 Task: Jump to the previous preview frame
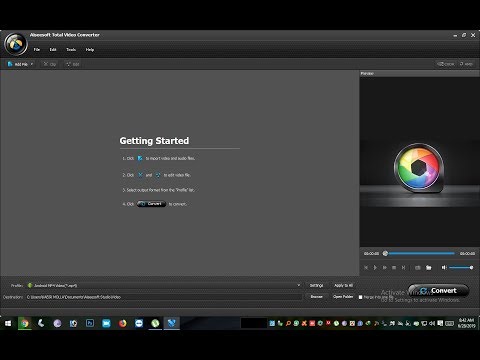pyautogui.click(x=366, y=267)
